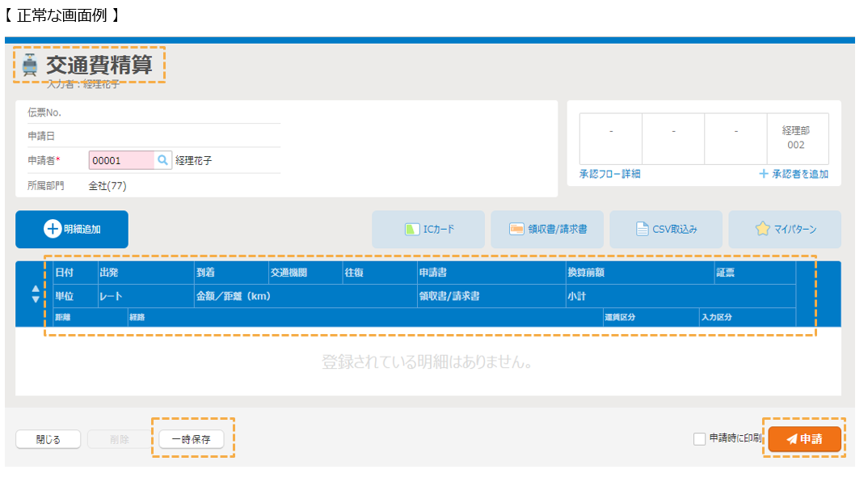Click + 承認者を追加 link
The height and width of the screenshot is (478, 868).
pyautogui.click(x=793, y=174)
